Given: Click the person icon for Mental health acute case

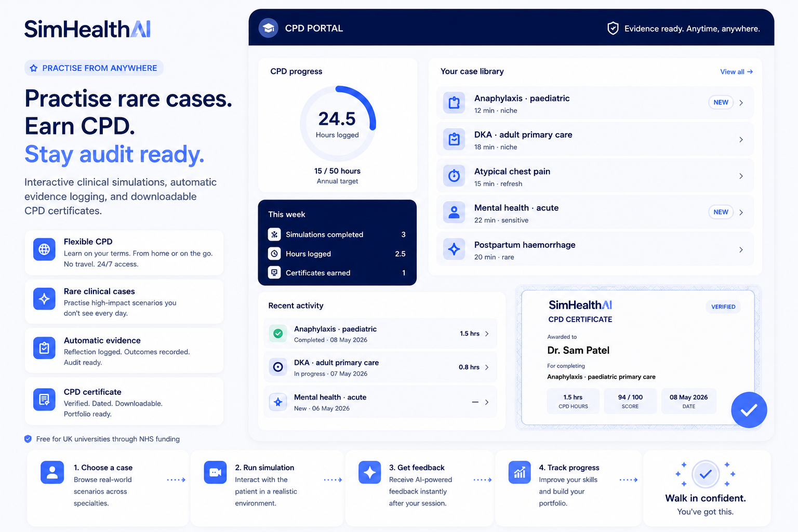Looking at the screenshot, I should [454, 212].
